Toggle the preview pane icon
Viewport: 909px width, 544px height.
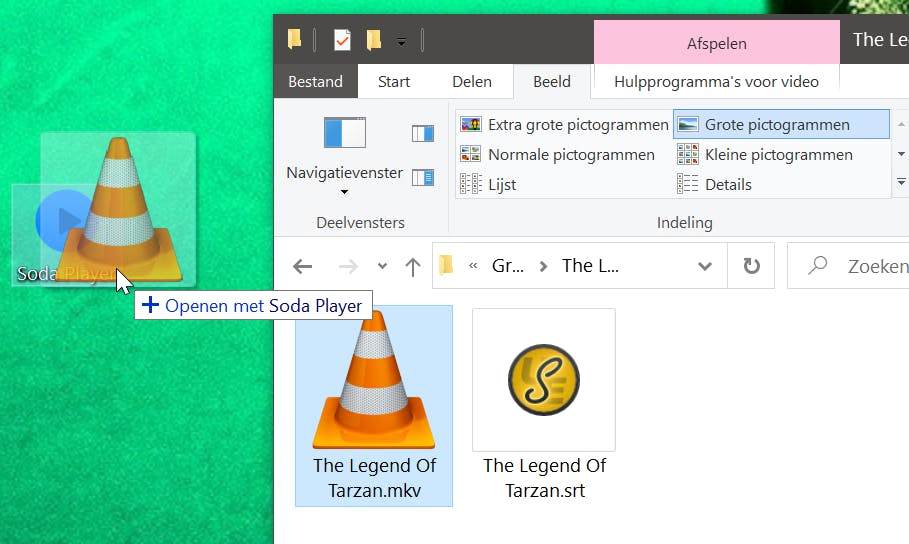(x=423, y=133)
